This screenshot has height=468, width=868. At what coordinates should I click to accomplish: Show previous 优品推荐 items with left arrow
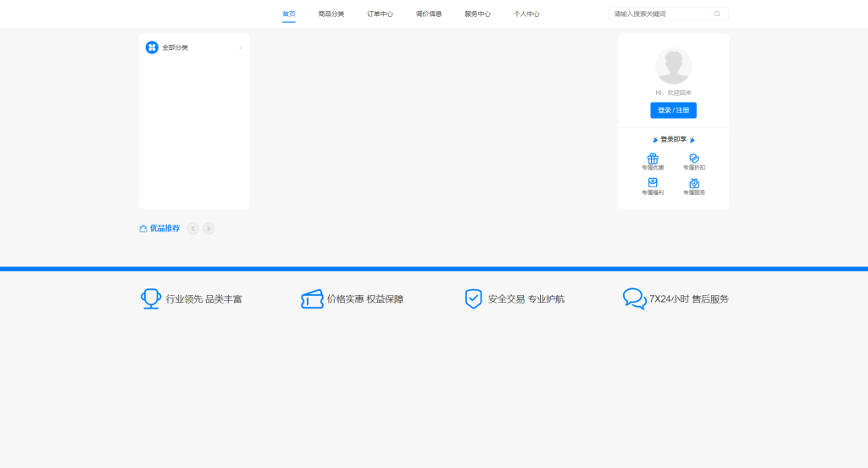[193, 228]
